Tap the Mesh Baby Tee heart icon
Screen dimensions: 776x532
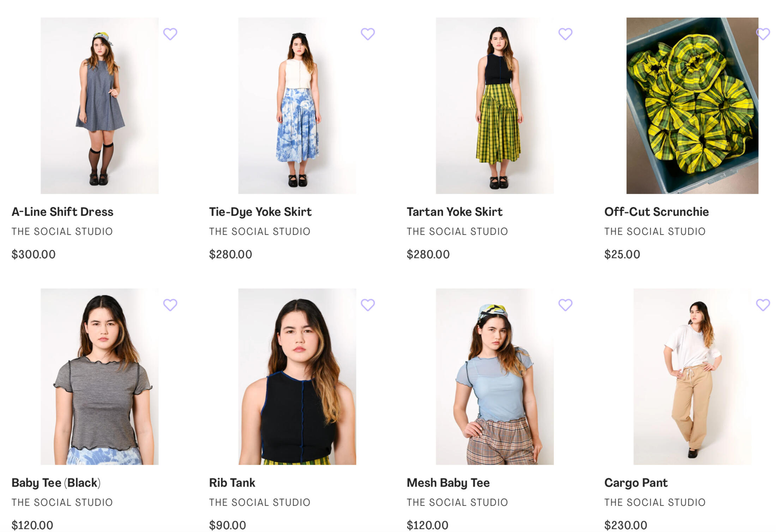(565, 305)
